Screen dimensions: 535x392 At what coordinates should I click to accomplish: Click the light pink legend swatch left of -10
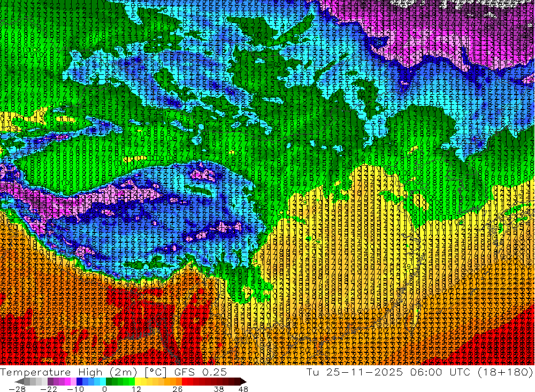pyautogui.click(x=74, y=382)
